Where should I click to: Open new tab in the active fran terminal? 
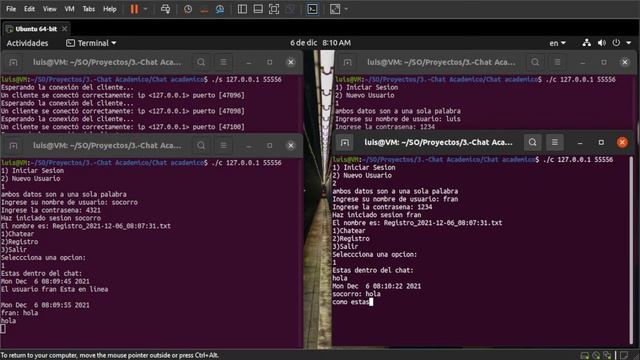345,142
